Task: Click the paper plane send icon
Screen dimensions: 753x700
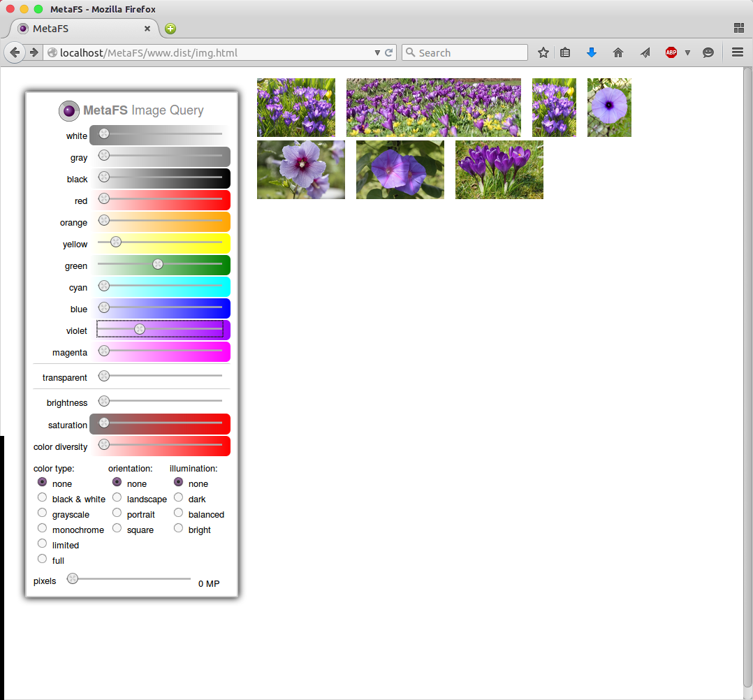Action: [x=645, y=52]
